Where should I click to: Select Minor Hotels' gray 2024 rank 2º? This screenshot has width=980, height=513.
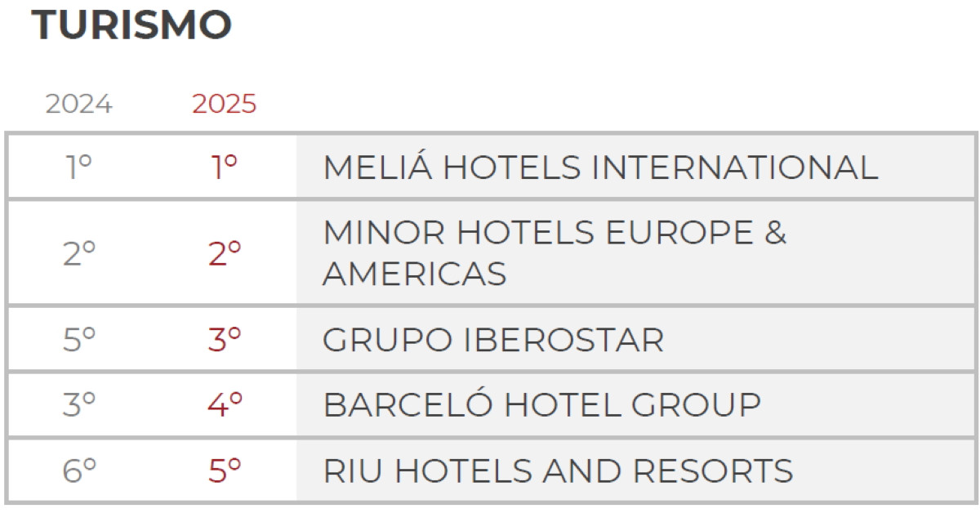pos(78,255)
